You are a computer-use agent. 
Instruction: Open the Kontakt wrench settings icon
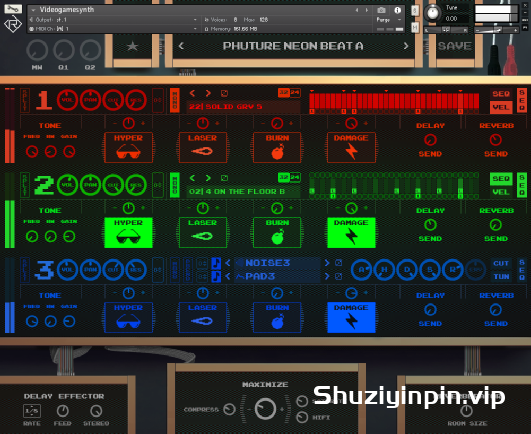tap(13, 8)
